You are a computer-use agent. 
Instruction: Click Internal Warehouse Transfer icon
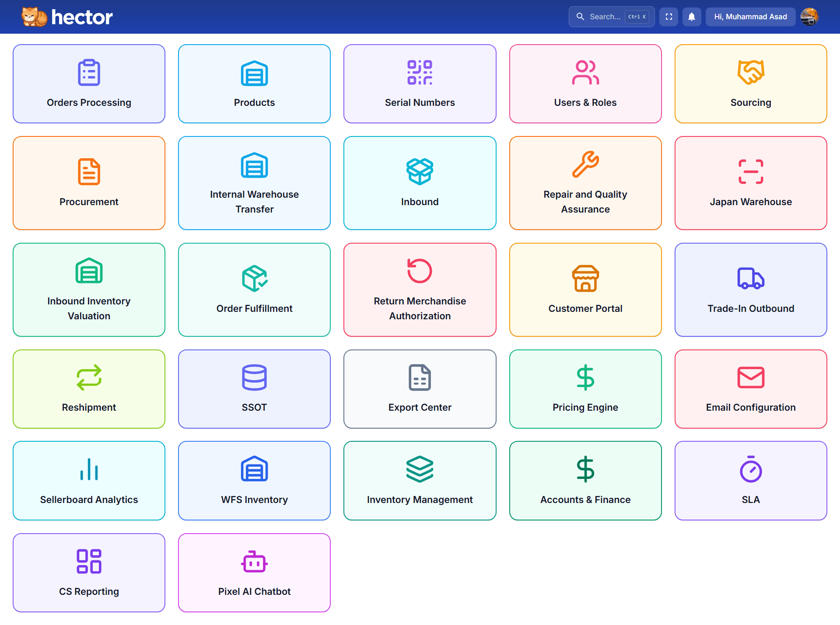(254, 165)
